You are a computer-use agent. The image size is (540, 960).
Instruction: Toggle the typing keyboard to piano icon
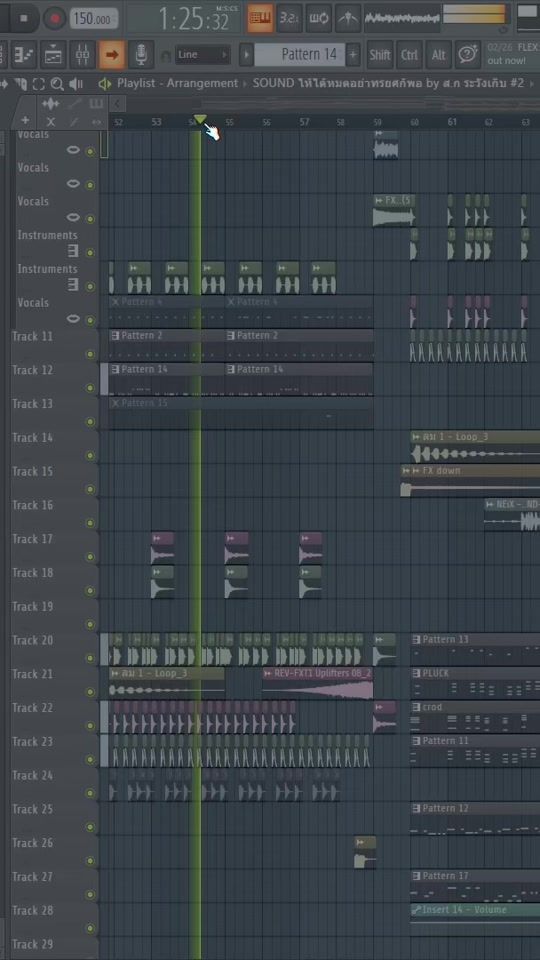[x=261, y=18]
